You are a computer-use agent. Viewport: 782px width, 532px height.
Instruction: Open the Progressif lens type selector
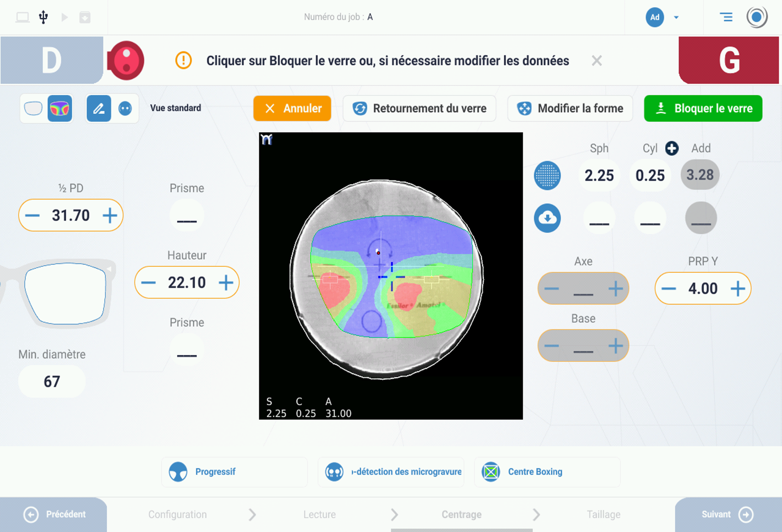click(x=235, y=472)
